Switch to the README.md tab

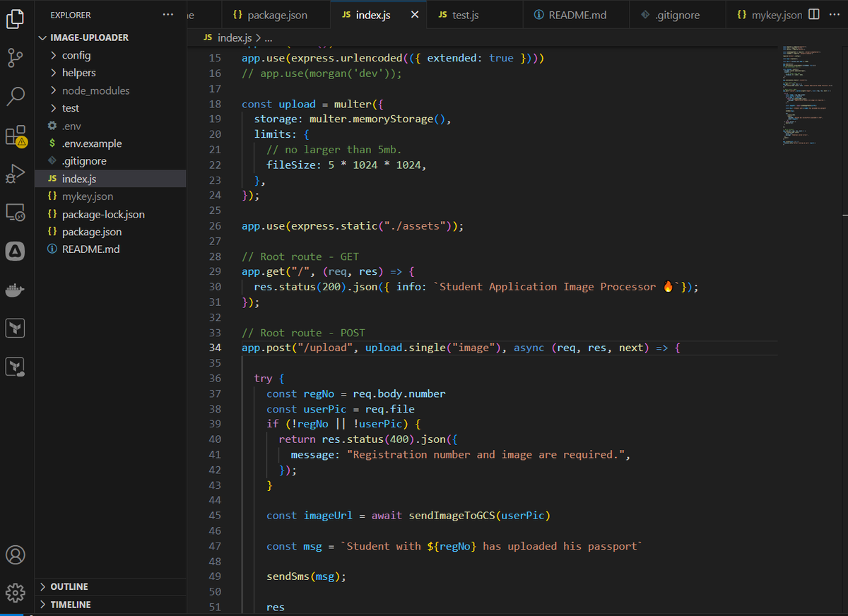click(575, 15)
